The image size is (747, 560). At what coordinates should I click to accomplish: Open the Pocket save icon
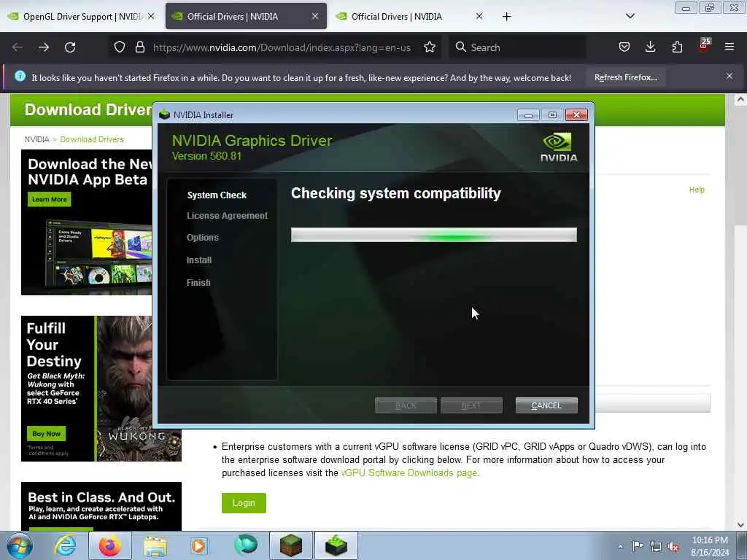pos(624,47)
